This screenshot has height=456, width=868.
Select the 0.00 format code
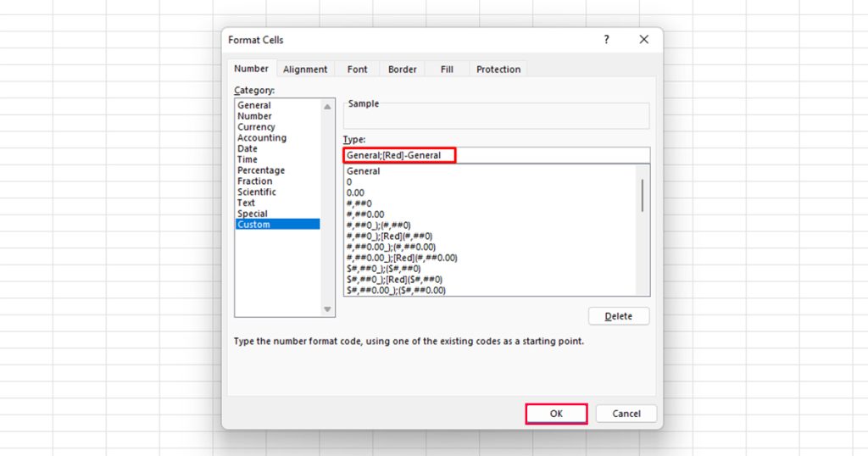(355, 192)
